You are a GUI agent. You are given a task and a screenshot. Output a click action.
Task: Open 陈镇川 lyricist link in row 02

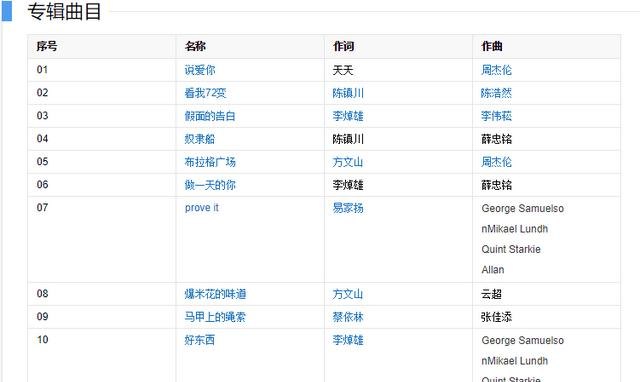point(348,93)
